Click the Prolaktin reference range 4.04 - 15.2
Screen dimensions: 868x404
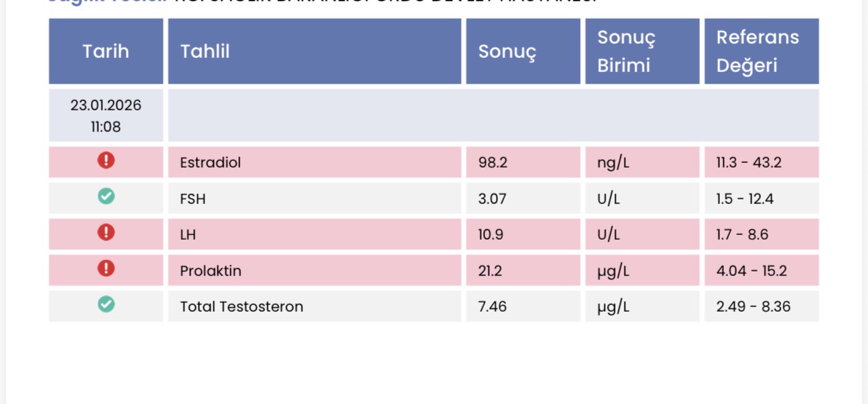pos(752,271)
